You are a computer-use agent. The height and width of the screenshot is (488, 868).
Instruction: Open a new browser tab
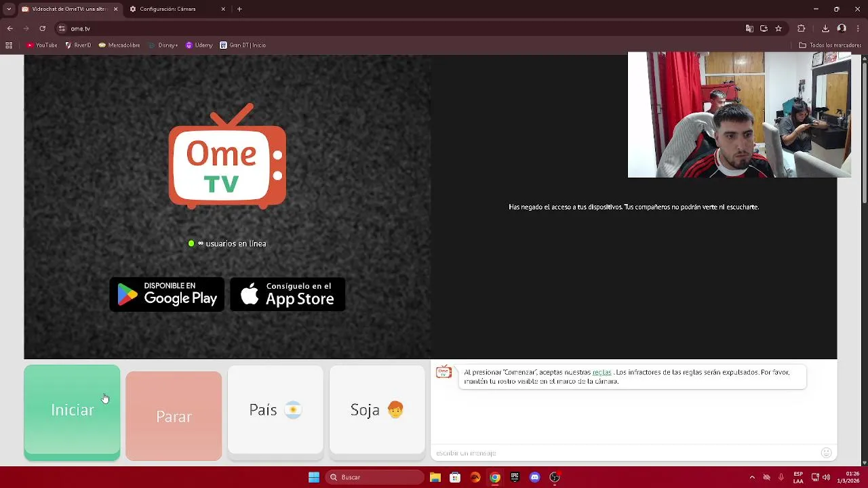239,9
